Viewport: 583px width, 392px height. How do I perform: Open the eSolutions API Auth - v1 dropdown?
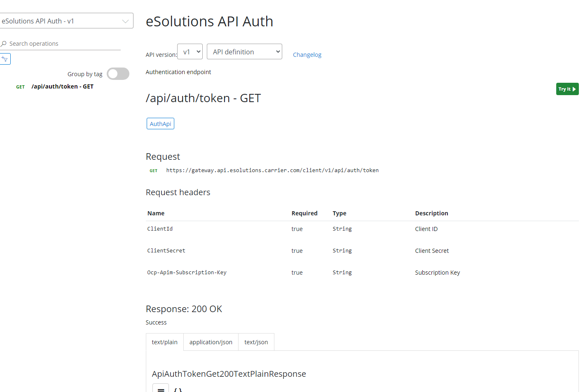66,21
